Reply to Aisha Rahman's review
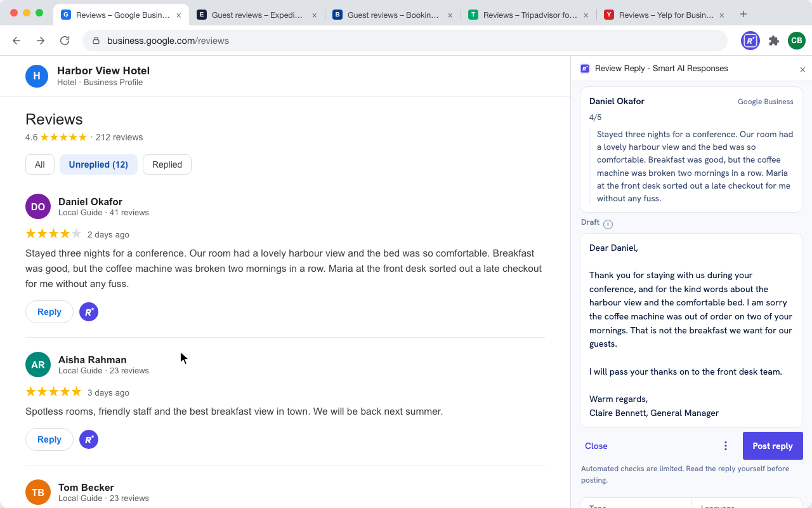812x508 pixels. (x=49, y=439)
